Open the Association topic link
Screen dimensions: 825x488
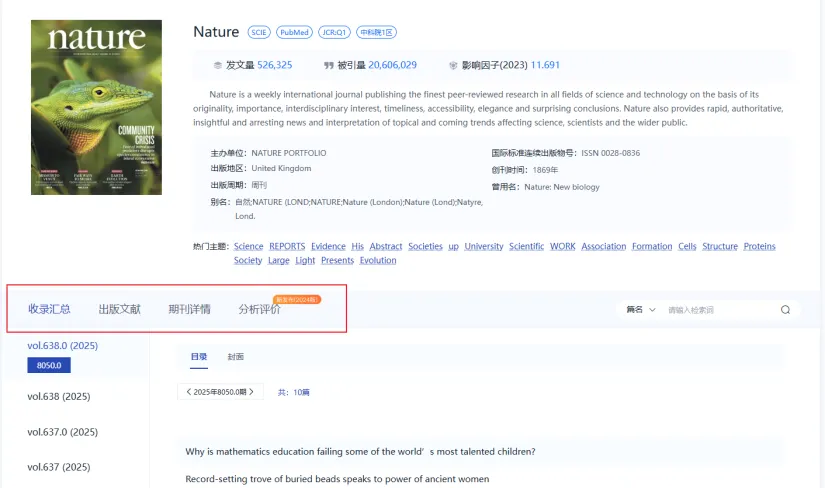tap(603, 246)
